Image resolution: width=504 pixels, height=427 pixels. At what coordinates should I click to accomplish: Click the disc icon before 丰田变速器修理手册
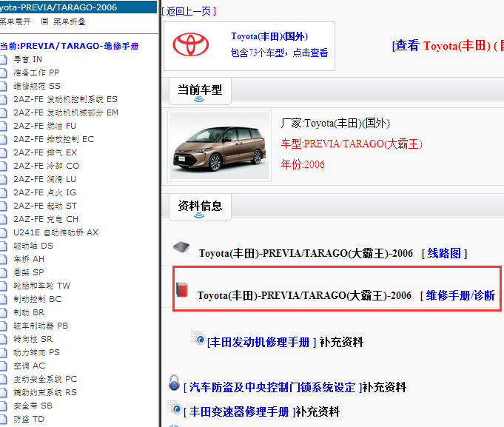click(x=175, y=408)
